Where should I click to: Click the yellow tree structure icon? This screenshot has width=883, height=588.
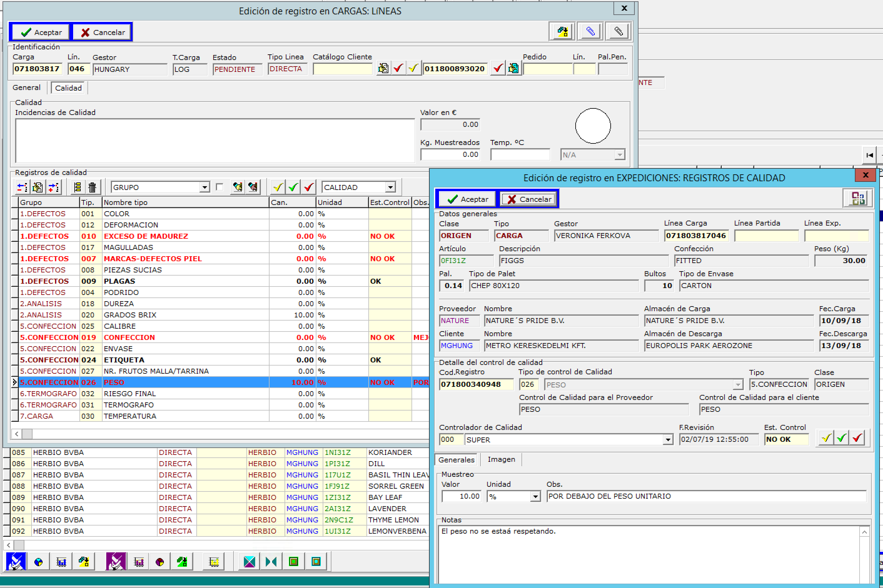(x=78, y=187)
